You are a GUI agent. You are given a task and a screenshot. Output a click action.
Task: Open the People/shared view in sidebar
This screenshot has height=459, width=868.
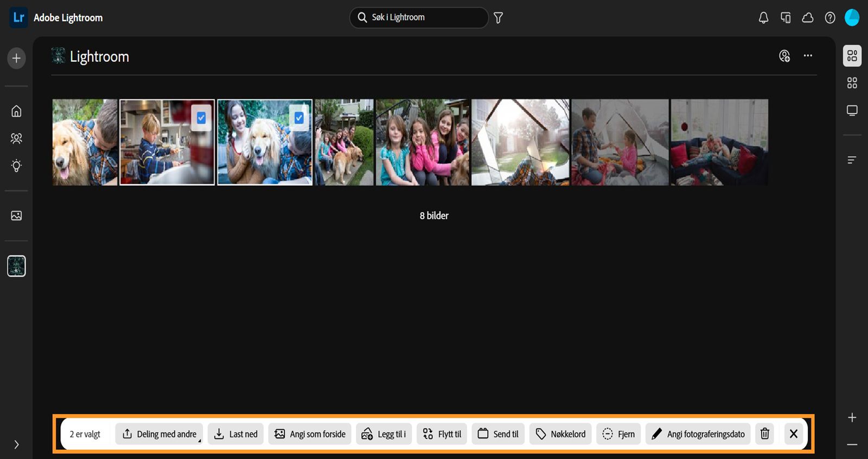(x=16, y=139)
